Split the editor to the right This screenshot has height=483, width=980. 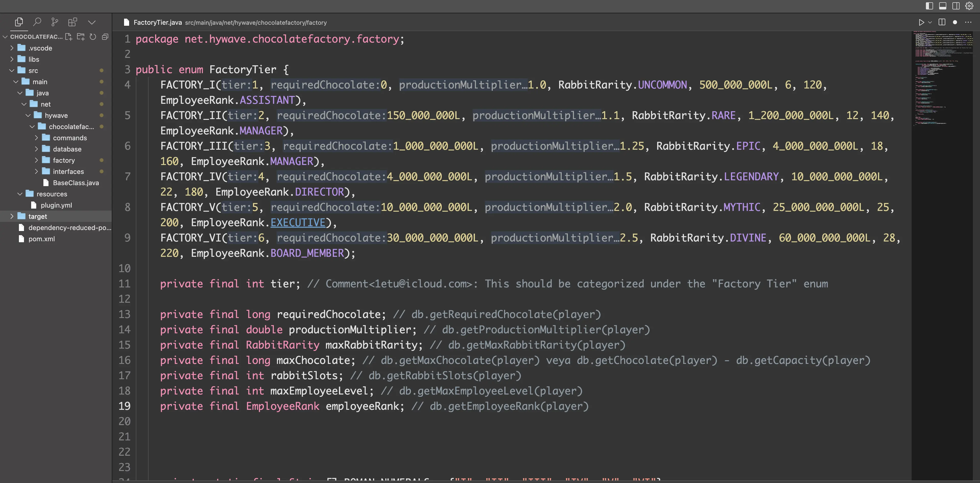(x=942, y=22)
